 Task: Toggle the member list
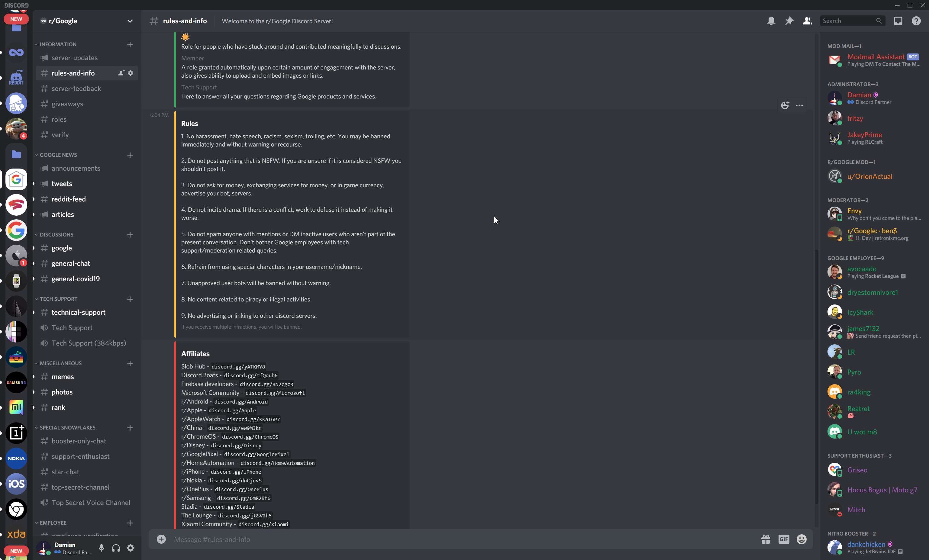(807, 21)
